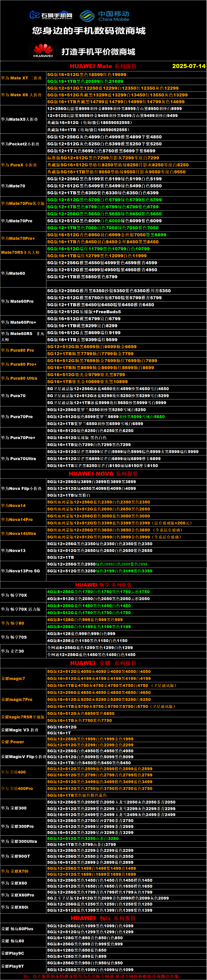This screenshot has height=980, width=207.
Task: Select the 荣耀MagicV Flip小折叠 row label
Action: pyautogui.click(x=24, y=757)
